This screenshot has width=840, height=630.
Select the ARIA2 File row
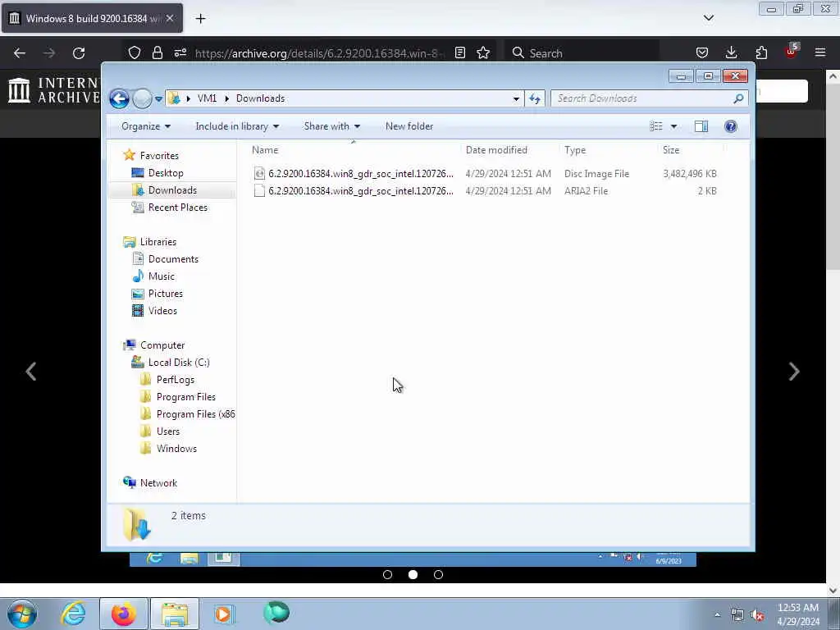click(486, 190)
